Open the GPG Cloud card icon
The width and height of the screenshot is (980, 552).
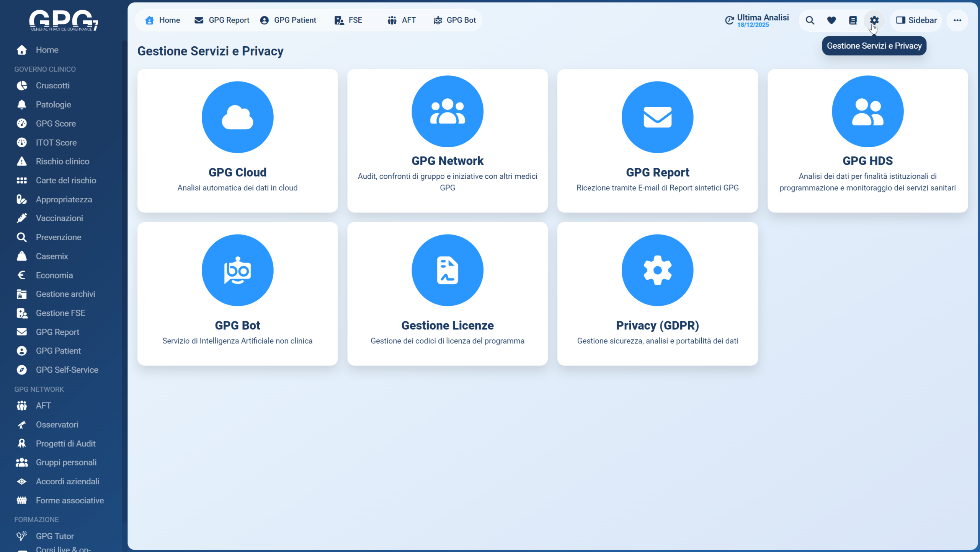point(237,117)
